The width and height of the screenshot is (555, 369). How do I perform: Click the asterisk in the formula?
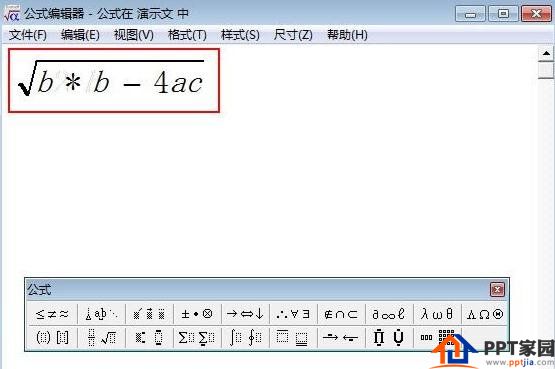point(73,83)
